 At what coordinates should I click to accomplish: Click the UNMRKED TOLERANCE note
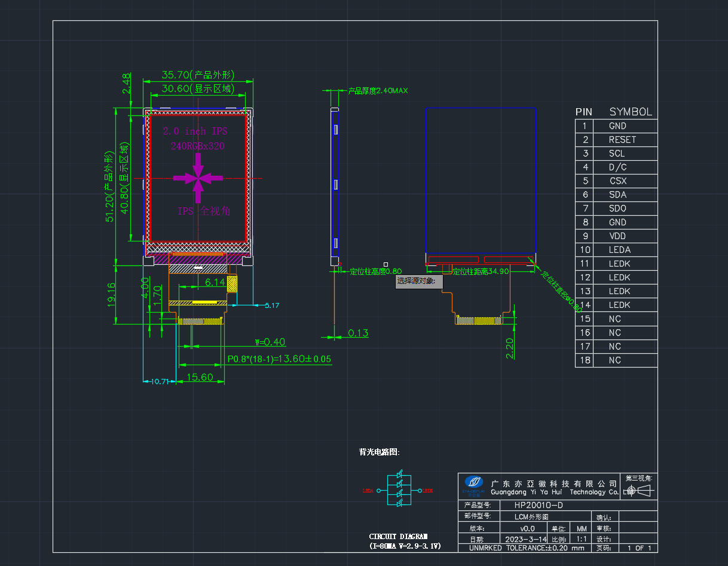[527, 547]
